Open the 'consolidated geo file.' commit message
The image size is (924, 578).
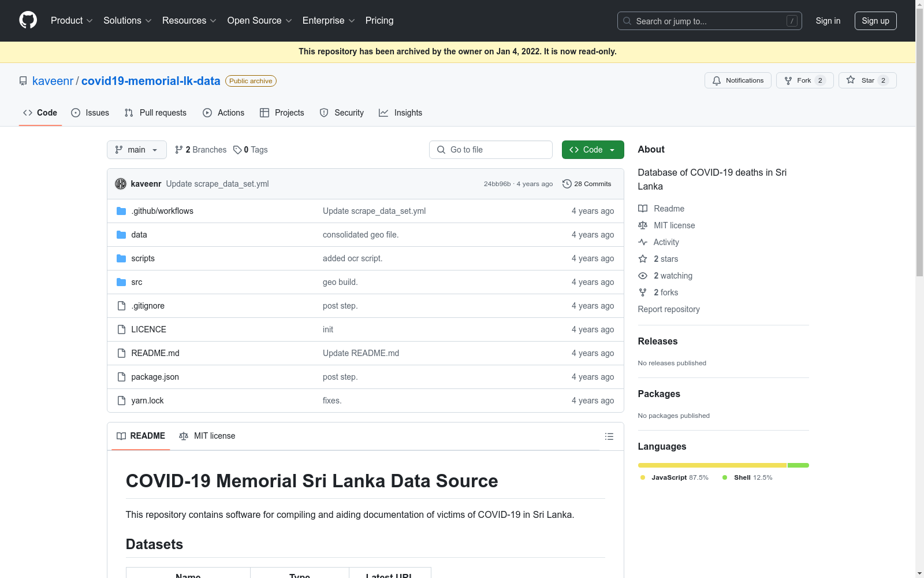pos(360,235)
